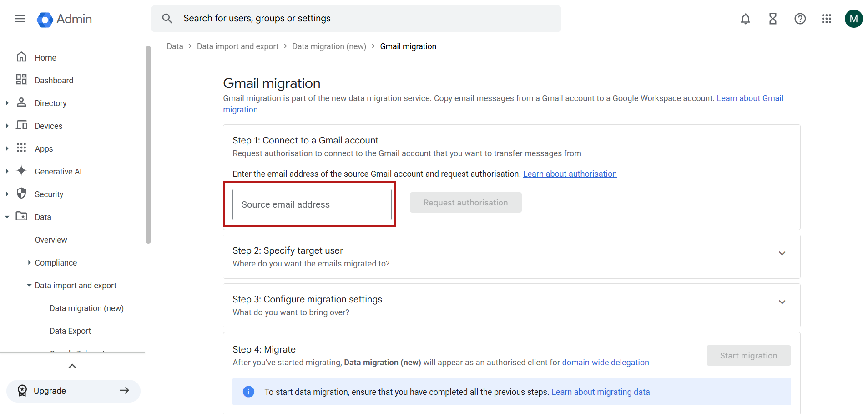
Task: Expand the Security section arrow
Action: click(7, 194)
